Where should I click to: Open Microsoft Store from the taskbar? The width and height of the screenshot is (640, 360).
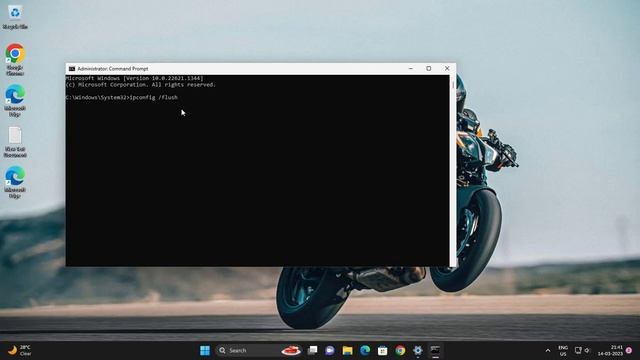(382, 350)
